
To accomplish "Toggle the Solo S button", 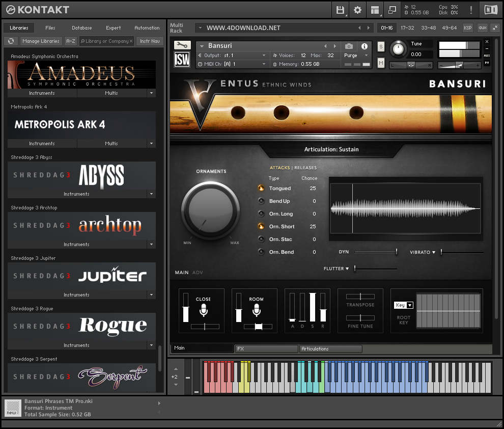I will tap(381, 47).
